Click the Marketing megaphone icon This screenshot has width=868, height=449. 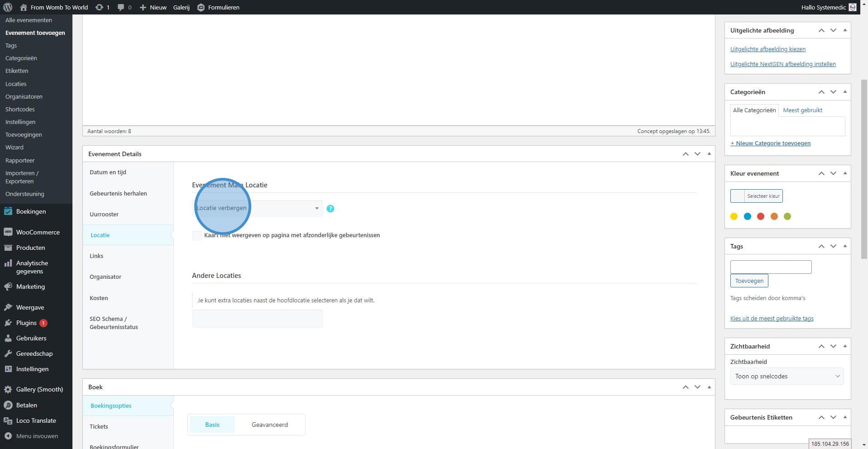coord(8,287)
